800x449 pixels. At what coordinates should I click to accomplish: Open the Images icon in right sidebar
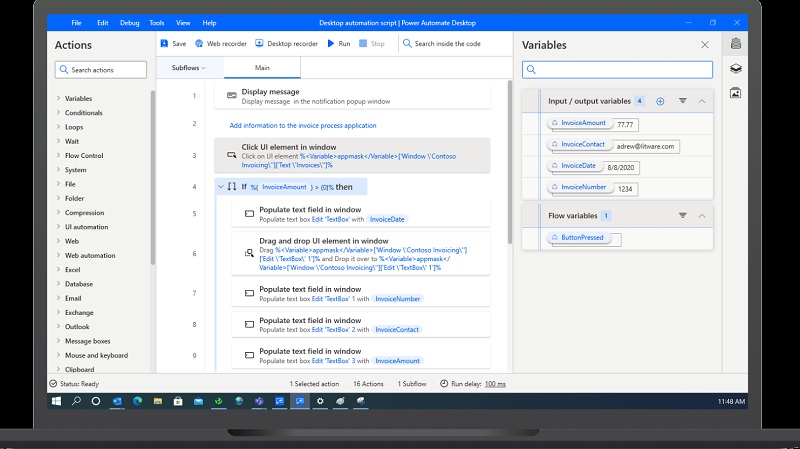point(735,93)
